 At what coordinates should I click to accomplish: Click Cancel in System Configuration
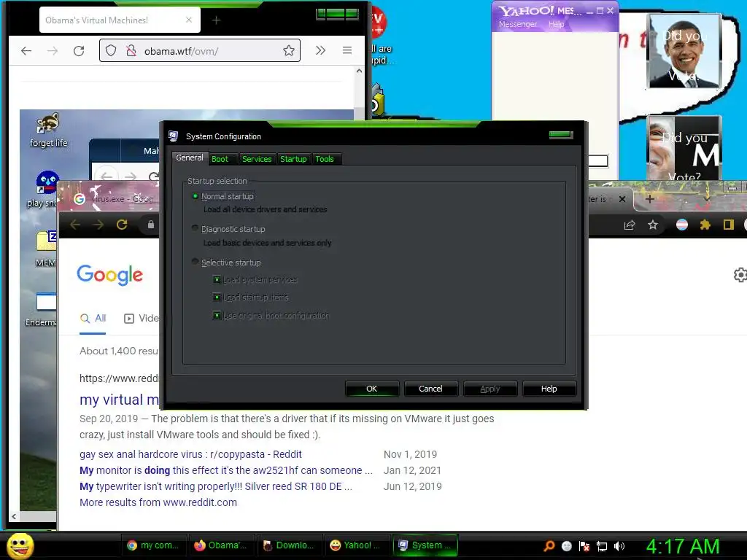430,389
